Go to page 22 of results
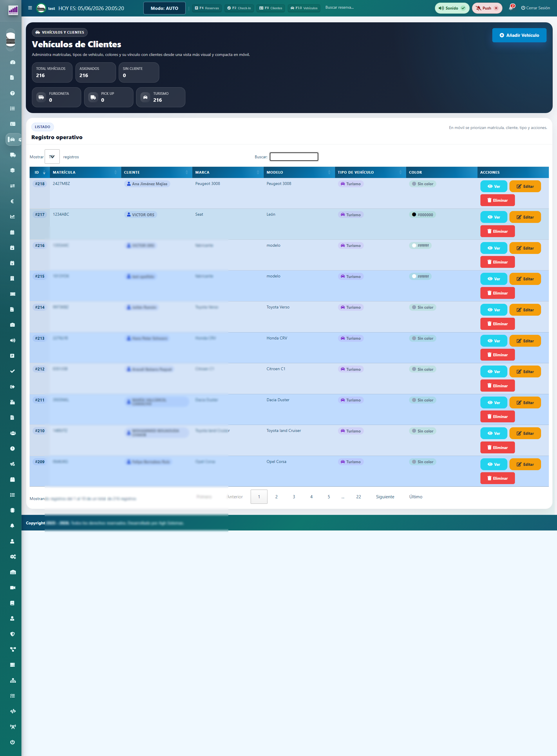 pyautogui.click(x=358, y=497)
